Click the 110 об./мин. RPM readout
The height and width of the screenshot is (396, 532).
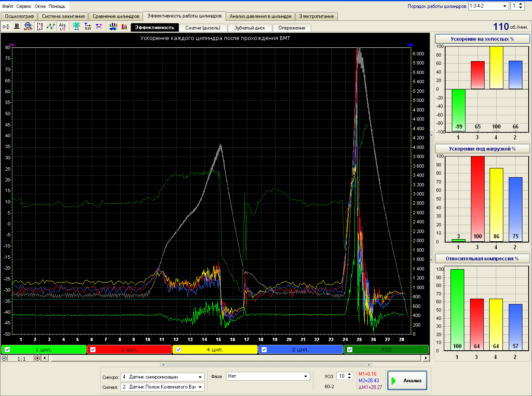point(511,27)
